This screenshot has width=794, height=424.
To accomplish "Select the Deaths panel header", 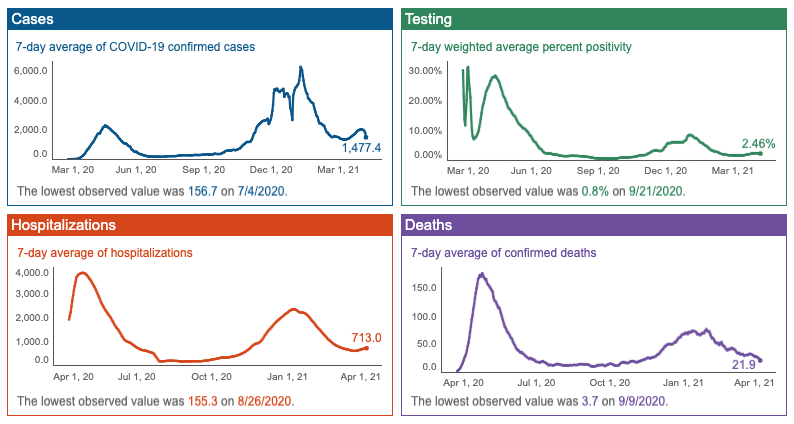I will [594, 225].
